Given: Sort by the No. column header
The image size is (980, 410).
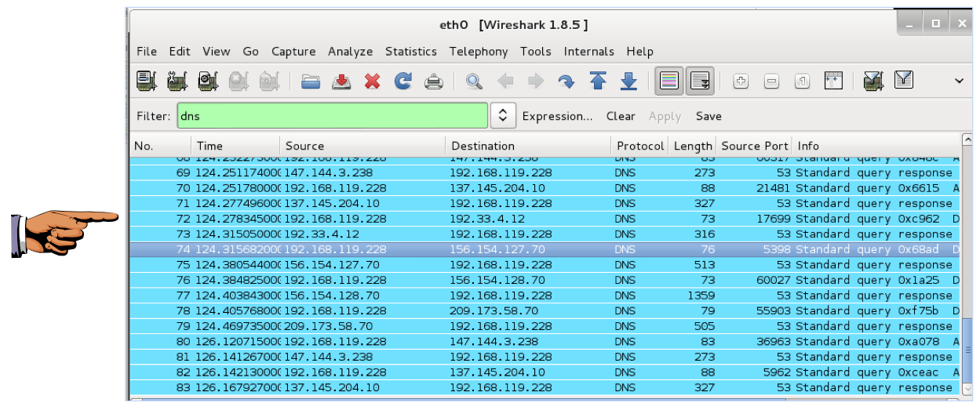Looking at the screenshot, I should coord(161,146).
